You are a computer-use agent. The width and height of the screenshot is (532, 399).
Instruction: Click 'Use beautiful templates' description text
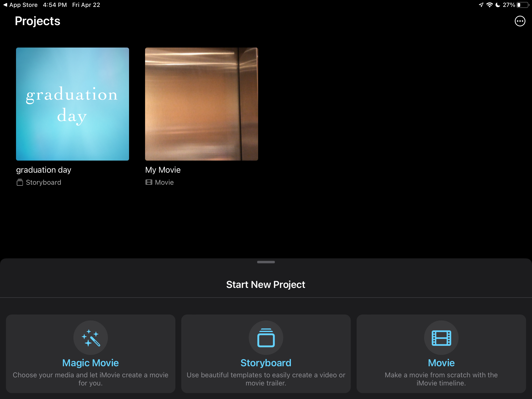pos(266,379)
